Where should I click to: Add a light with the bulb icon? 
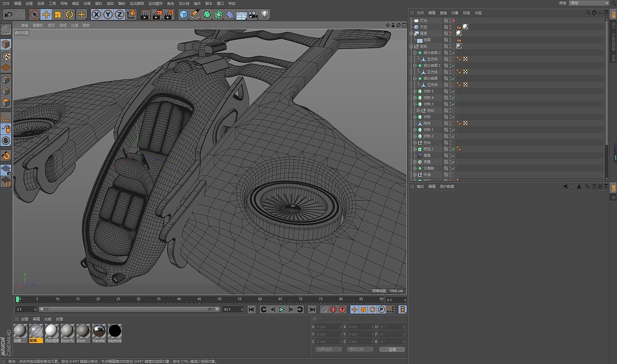click(265, 14)
